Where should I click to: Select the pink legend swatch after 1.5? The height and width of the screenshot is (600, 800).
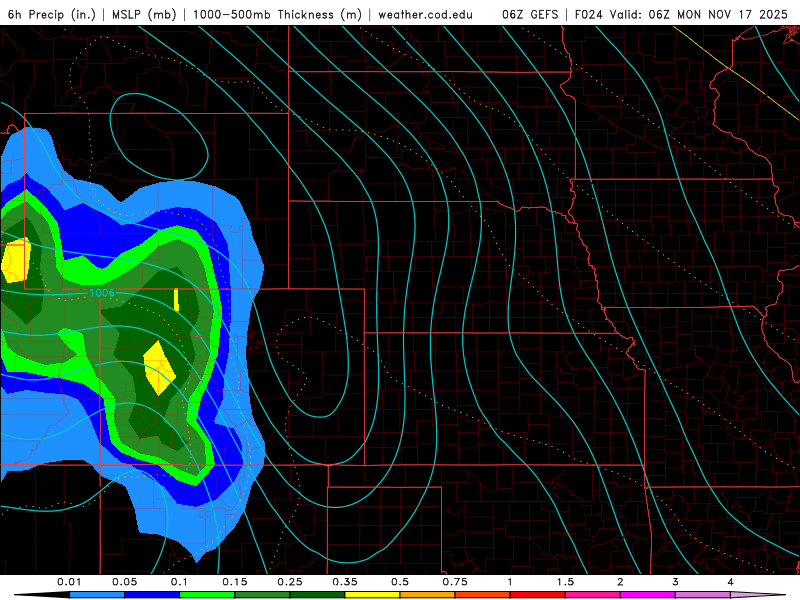593,595
